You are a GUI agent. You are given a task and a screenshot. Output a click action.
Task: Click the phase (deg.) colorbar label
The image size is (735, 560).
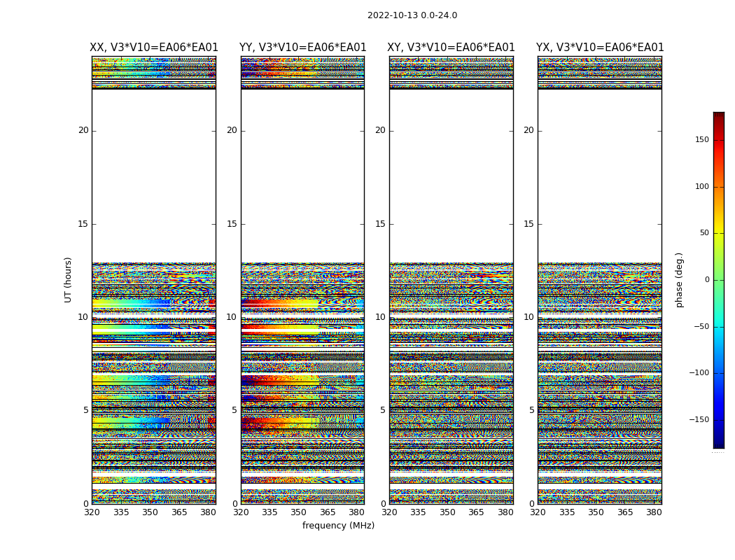[x=679, y=280]
